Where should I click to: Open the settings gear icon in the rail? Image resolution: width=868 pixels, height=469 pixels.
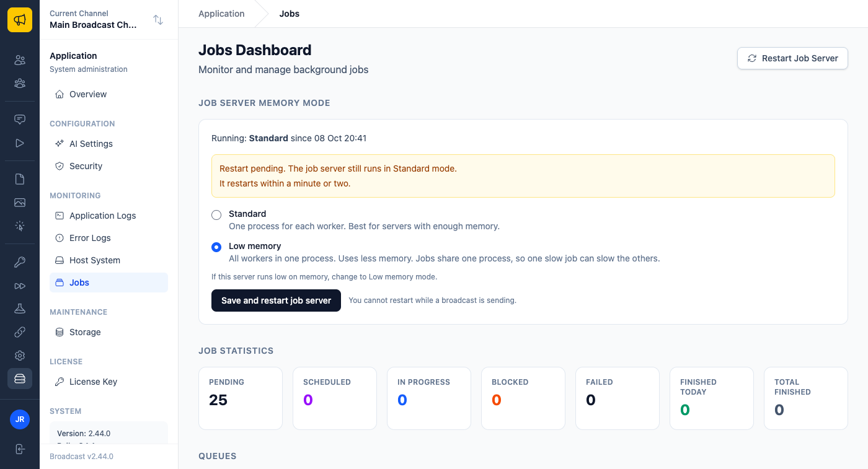pos(20,356)
